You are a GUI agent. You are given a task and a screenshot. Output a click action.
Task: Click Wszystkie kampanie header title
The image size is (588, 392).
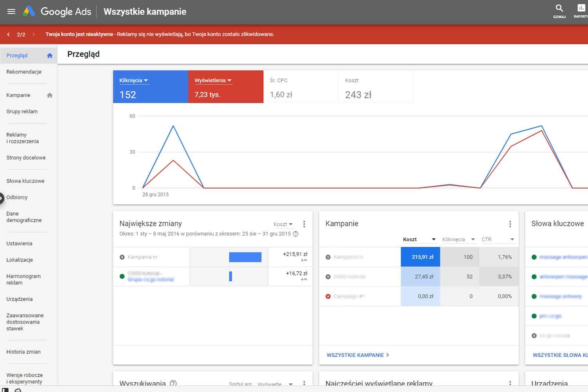tap(145, 12)
